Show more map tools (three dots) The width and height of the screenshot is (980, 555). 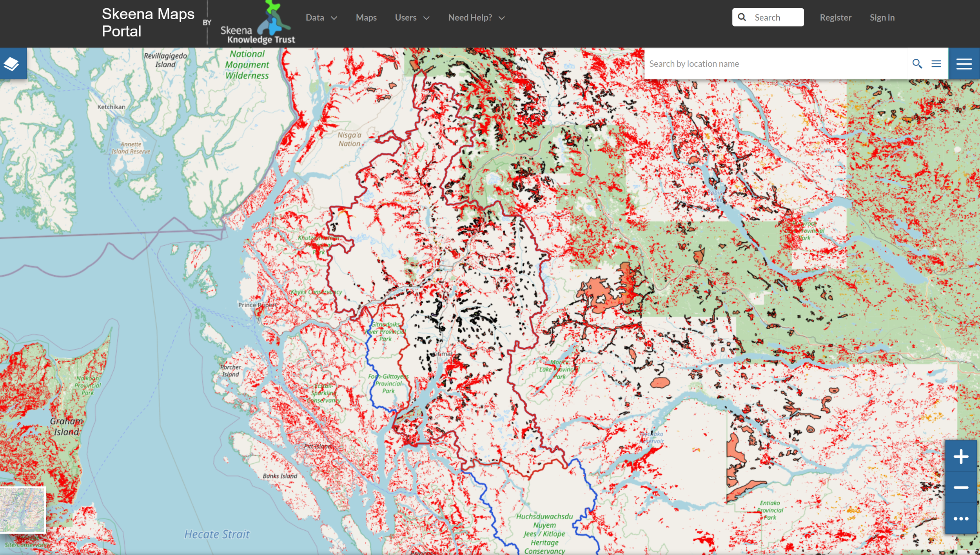pyautogui.click(x=961, y=519)
